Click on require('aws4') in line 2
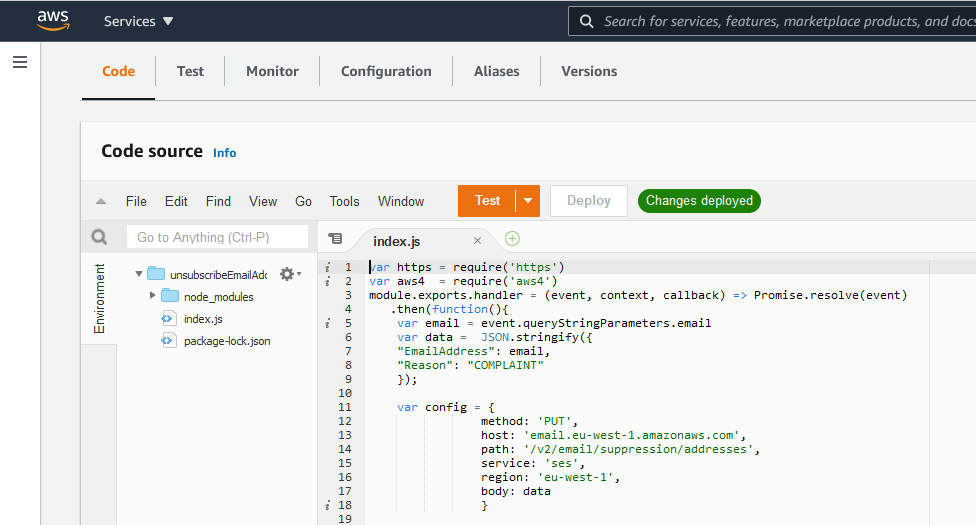This screenshot has width=976, height=525. [x=505, y=281]
